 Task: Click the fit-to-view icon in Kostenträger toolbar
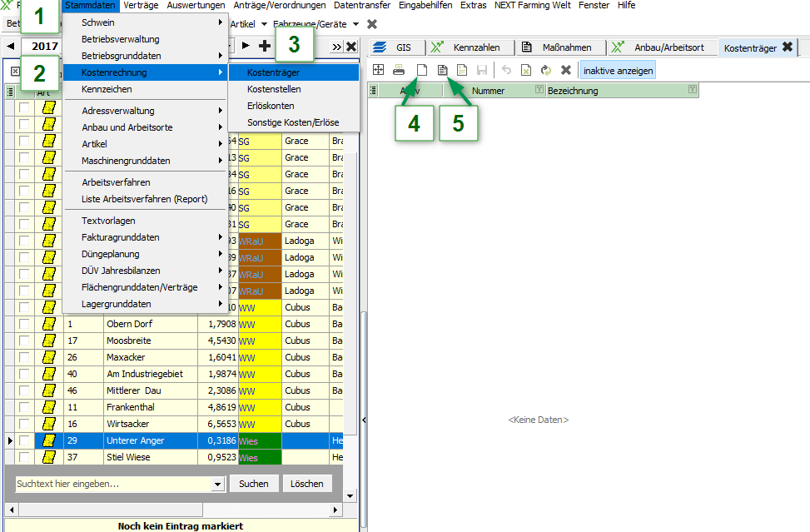pos(379,71)
